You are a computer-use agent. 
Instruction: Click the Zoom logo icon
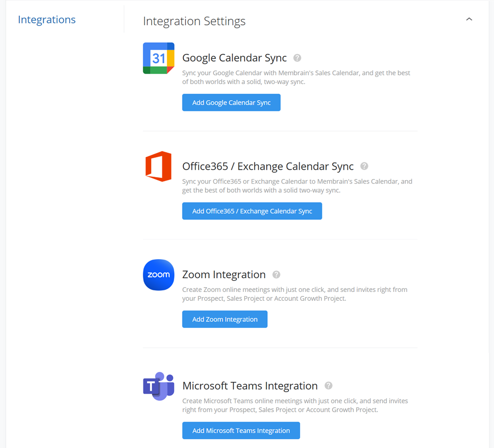pos(158,275)
